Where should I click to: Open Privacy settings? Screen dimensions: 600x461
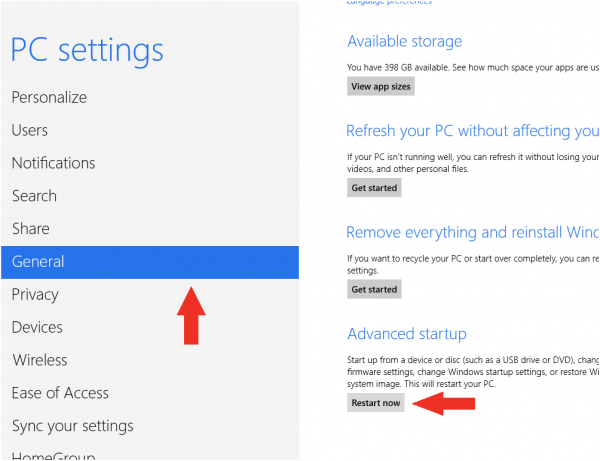click(35, 294)
